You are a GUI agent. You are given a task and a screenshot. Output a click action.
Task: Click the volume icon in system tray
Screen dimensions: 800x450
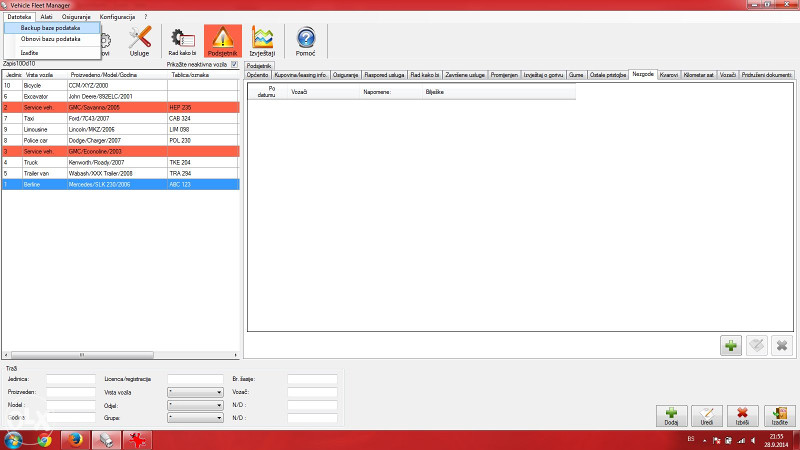(x=754, y=440)
